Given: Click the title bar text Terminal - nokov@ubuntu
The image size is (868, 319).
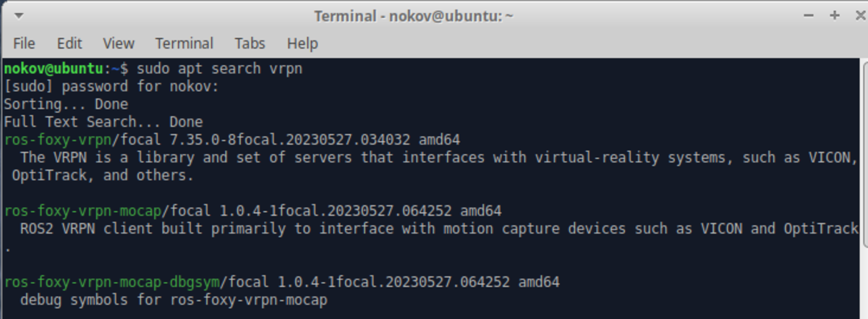Looking at the screenshot, I should (413, 16).
